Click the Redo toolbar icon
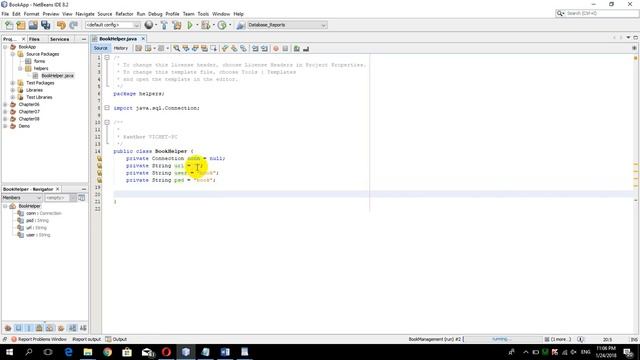 73,25
